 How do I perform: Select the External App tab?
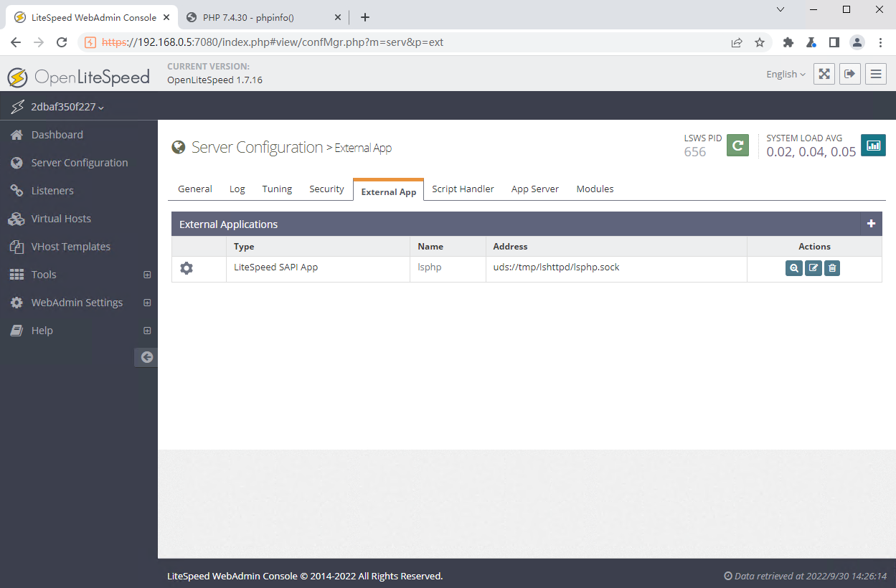389,190
